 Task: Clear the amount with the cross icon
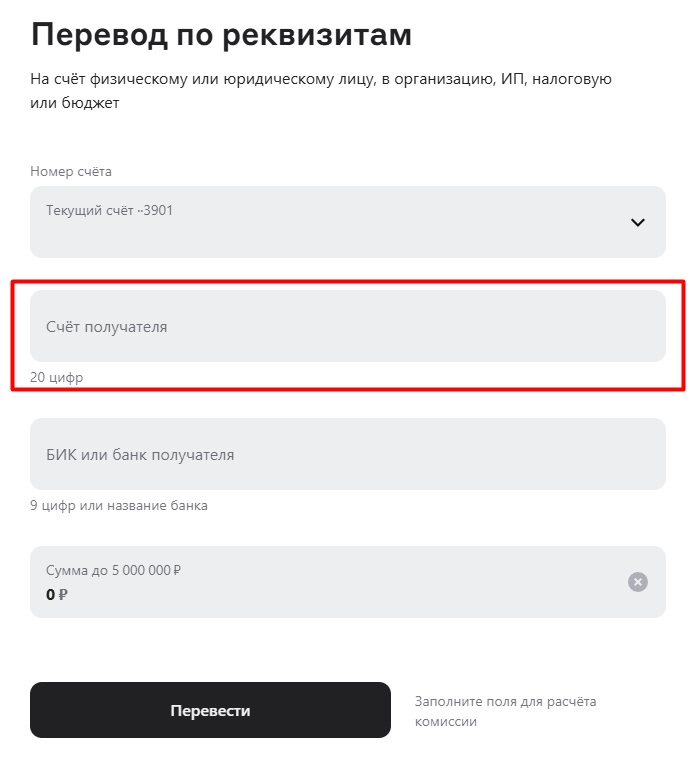coord(638,582)
